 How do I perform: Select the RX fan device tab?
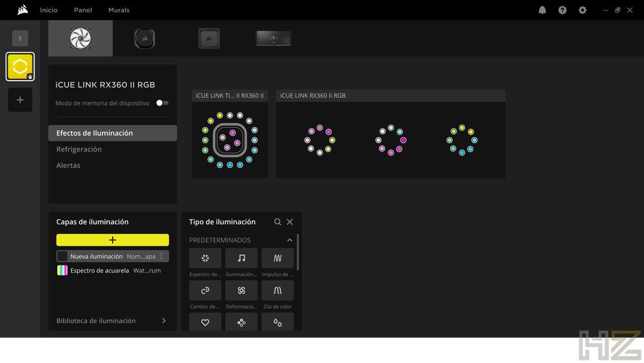80,38
